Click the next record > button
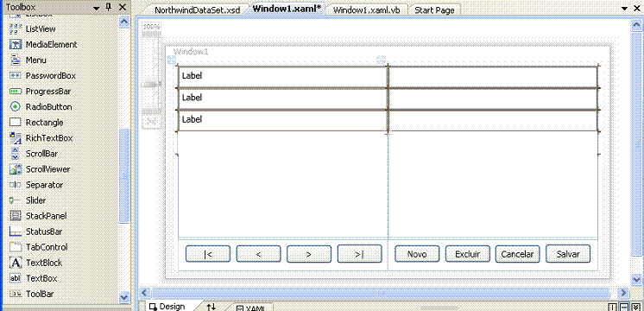This screenshot has height=311, width=644. (x=309, y=254)
